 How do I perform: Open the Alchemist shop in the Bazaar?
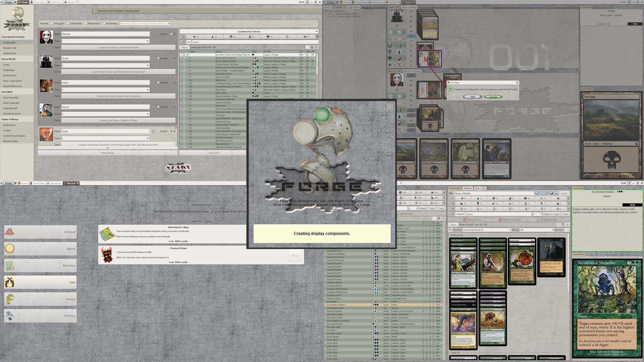(40, 232)
